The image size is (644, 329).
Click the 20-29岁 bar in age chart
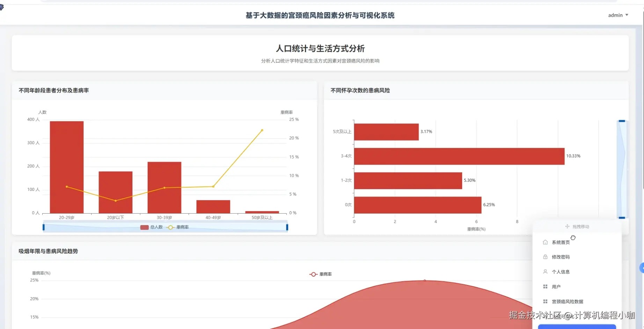tap(67, 167)
